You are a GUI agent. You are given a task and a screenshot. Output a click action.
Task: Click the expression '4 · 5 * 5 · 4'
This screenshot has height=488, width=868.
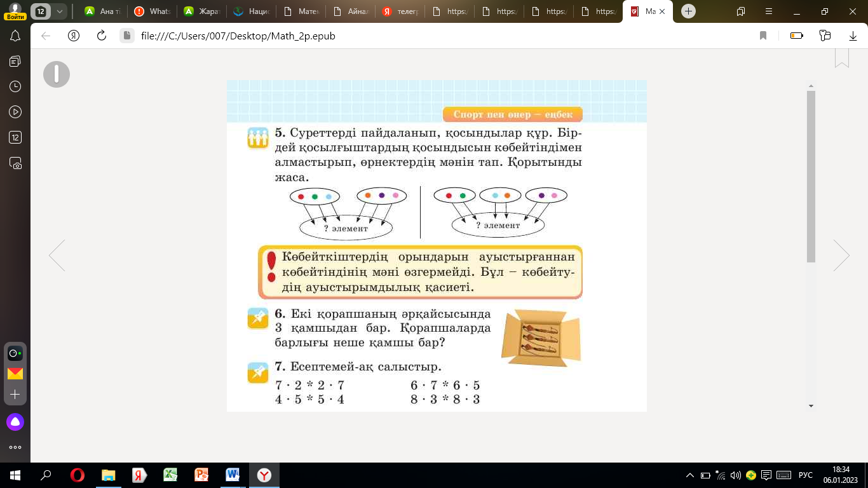click(x=309, y=400)
